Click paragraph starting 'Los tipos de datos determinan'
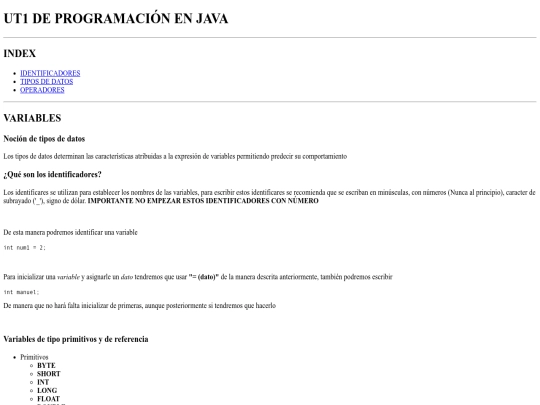The width and height of the screenshot is (540, 405). tap(175, 156)
